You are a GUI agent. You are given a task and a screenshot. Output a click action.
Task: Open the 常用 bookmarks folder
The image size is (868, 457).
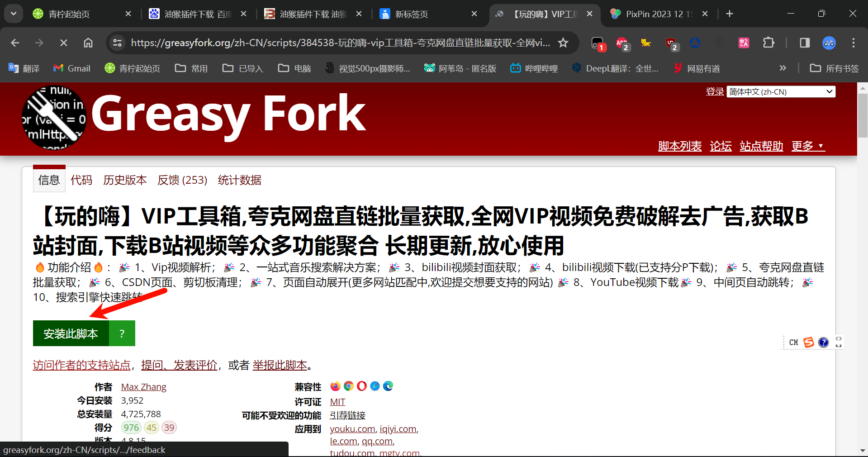[x=191, y=68]
